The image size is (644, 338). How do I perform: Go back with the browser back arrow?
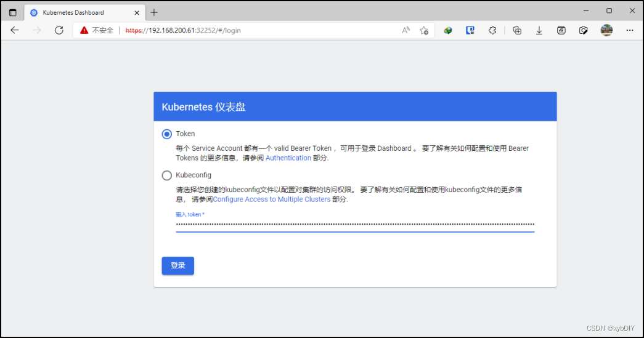(15, 30)
